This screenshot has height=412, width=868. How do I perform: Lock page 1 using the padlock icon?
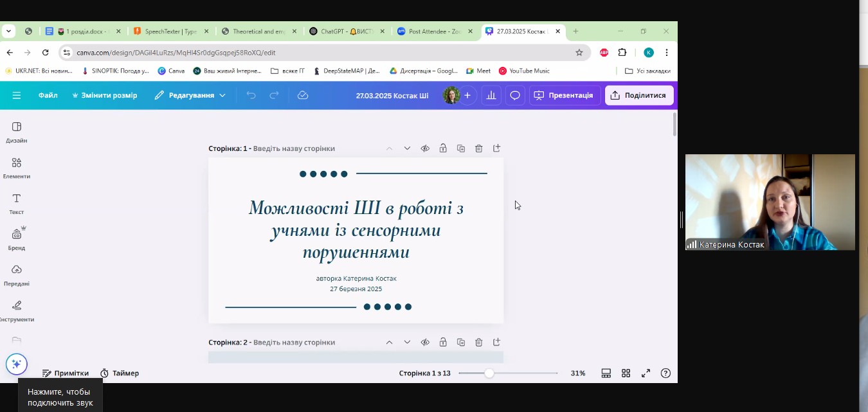point(443,148)
